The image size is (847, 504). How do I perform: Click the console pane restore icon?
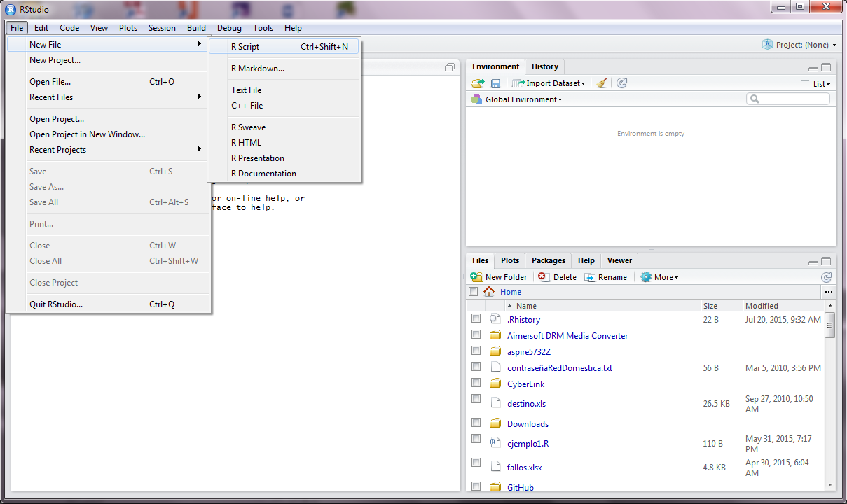(x=450, y=68)
